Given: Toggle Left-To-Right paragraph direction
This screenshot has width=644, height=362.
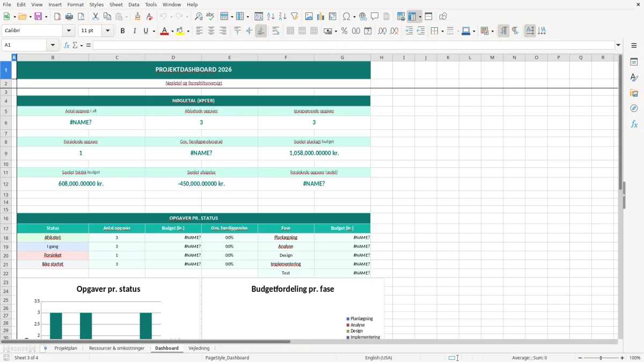Looking at the screenshot, I should (503, 31).
